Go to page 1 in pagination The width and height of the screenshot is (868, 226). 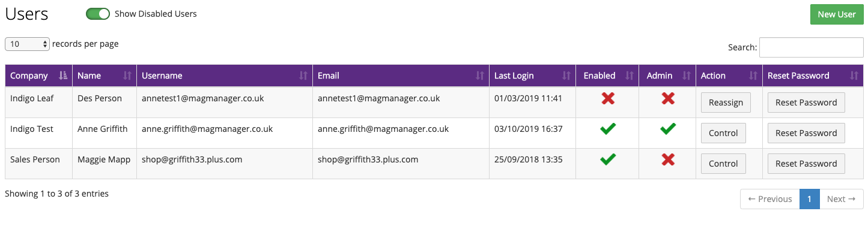pyautogui.click(x=810, y=199)
